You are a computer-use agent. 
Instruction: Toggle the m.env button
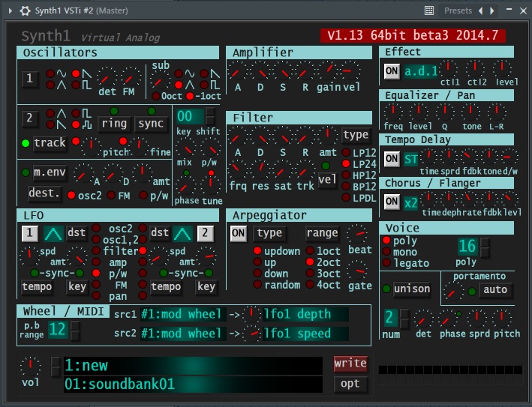coord(50,172)
